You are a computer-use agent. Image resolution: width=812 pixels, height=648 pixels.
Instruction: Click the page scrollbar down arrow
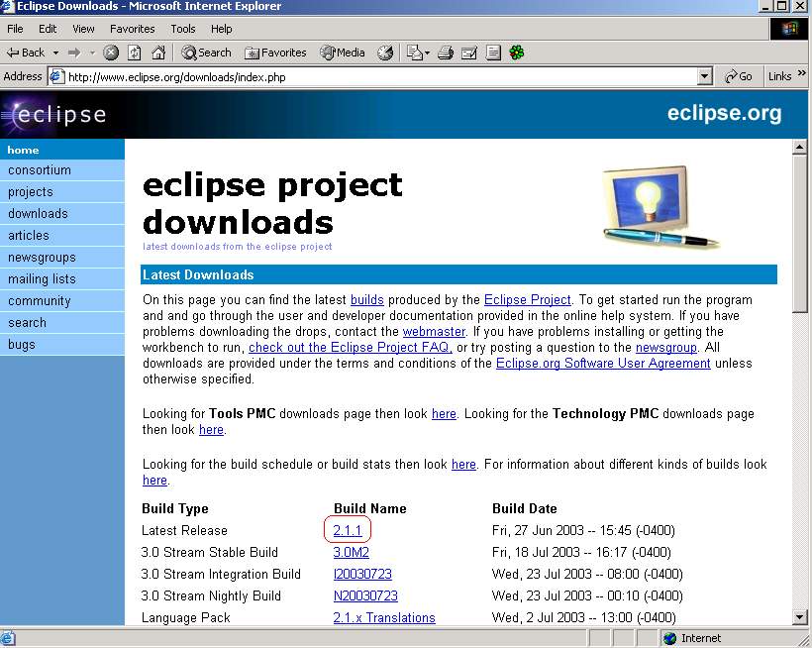pos(799,617)
